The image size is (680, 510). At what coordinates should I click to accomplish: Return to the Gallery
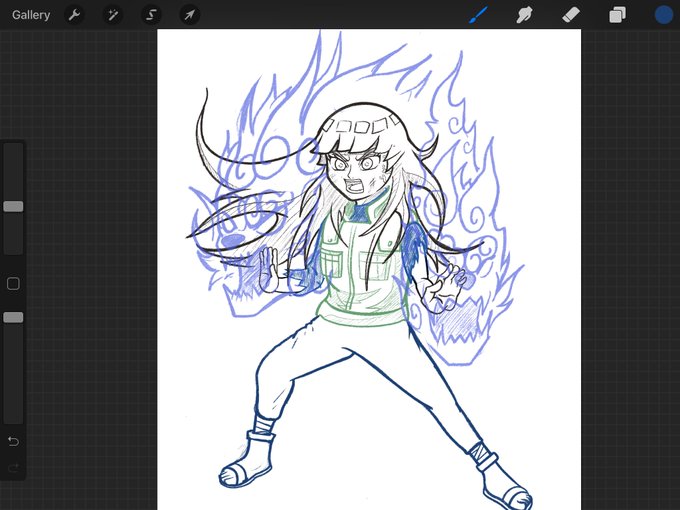(31, 15)
